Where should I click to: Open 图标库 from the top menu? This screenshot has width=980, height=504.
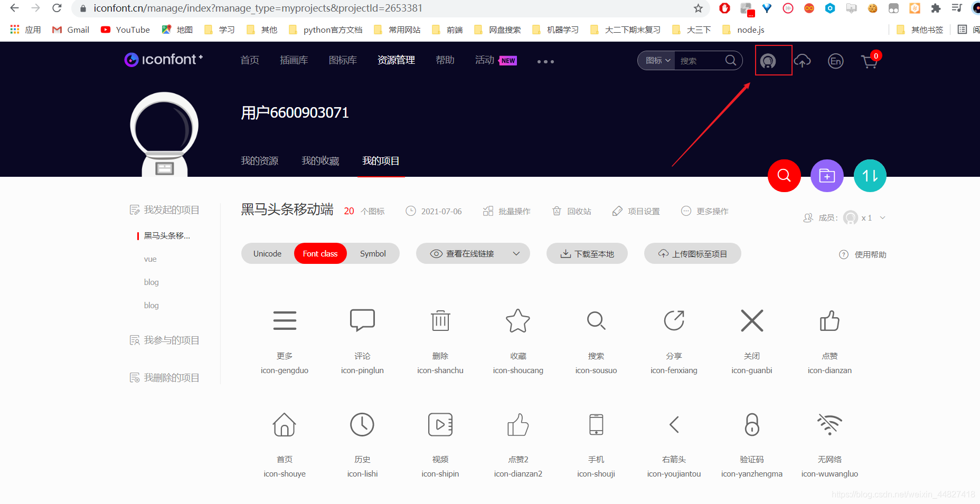pyautogui.click(x=343, y=60)
